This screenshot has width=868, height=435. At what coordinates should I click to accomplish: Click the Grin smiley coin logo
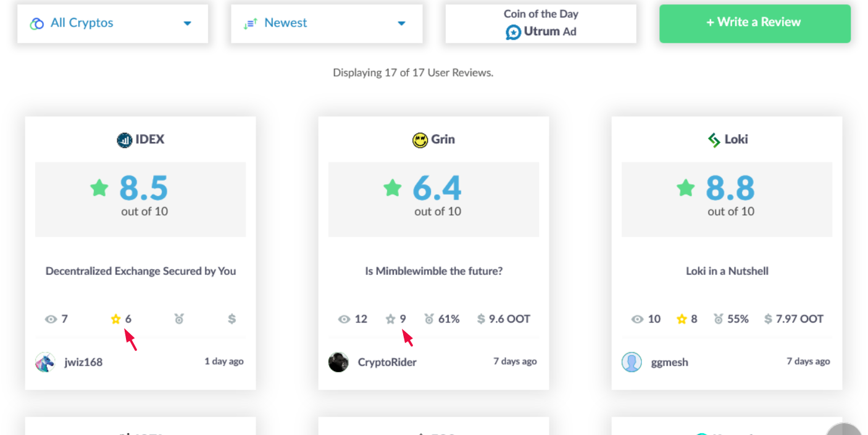pyautogui.click(x=420, y=140)
